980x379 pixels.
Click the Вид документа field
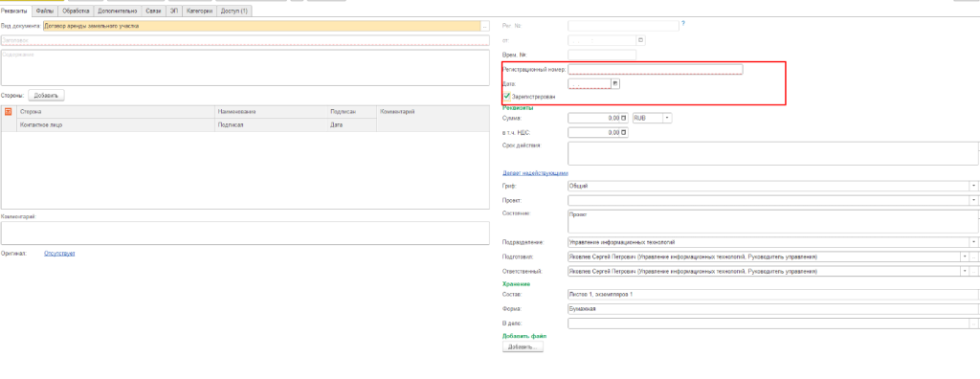pos(261,26)
